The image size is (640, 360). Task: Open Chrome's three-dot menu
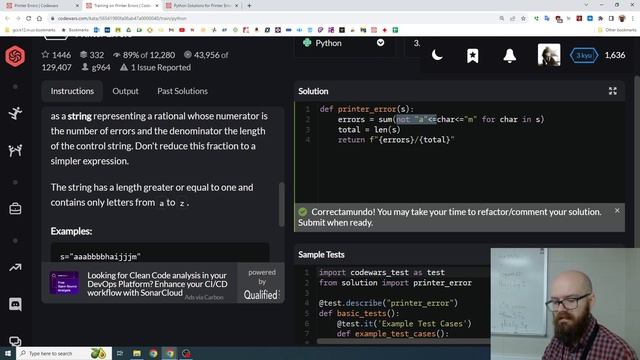pos(633,18)
